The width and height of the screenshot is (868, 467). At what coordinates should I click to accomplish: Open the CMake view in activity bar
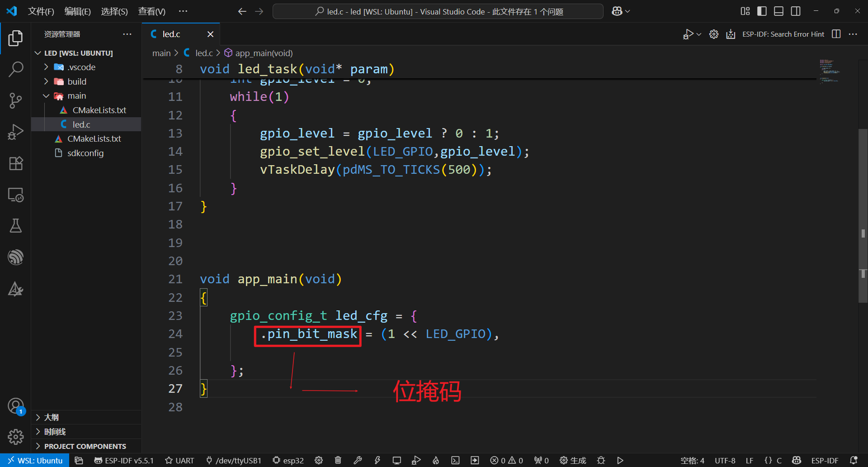15,289
